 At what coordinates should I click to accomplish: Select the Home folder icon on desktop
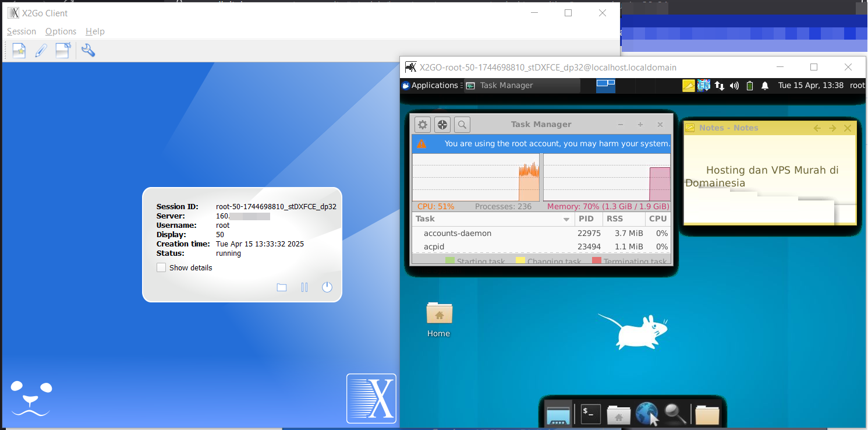click(439, 319)
